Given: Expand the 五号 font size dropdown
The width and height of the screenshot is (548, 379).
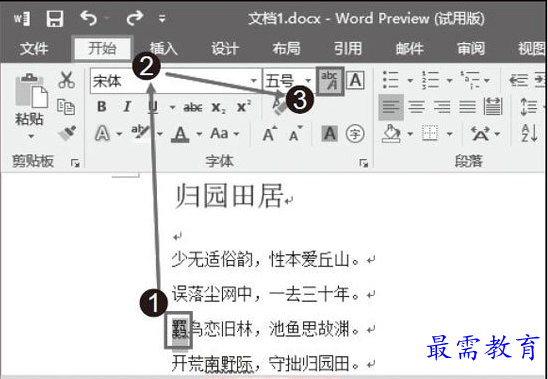Looking at the screenshot, I should tap(308, 81).
